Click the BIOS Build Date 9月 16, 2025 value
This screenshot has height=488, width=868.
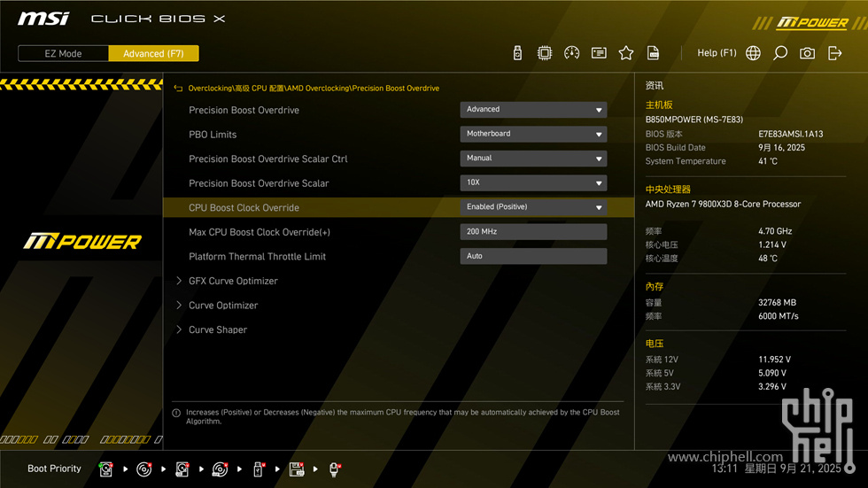point(781,148)
